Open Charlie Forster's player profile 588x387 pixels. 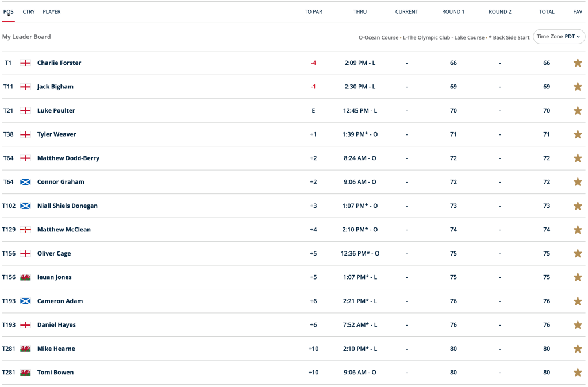(x=59, y=63)
